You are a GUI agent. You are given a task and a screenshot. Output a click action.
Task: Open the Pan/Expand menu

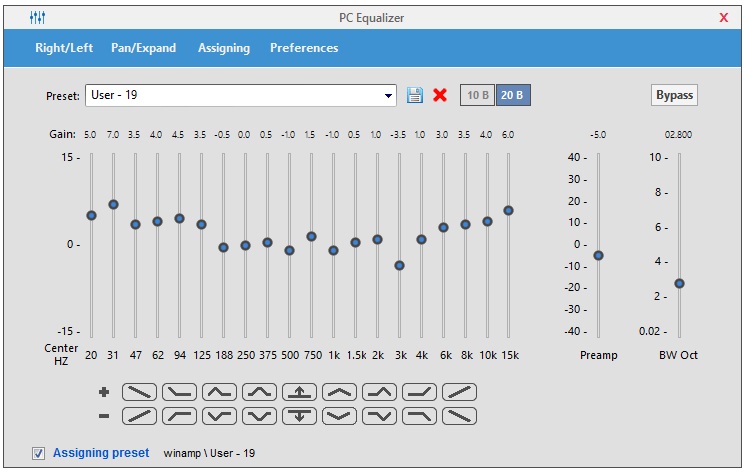point(144,48)
